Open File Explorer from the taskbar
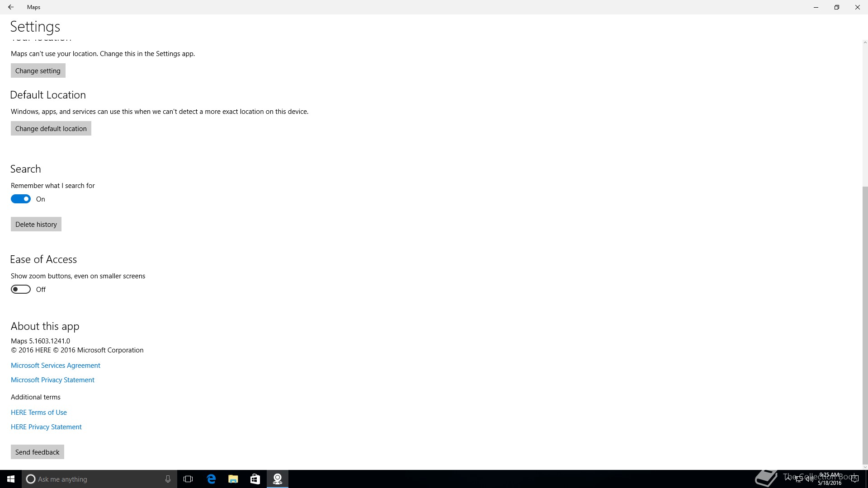868x488 pixels. pyautogui.click(x=233, y=479)
